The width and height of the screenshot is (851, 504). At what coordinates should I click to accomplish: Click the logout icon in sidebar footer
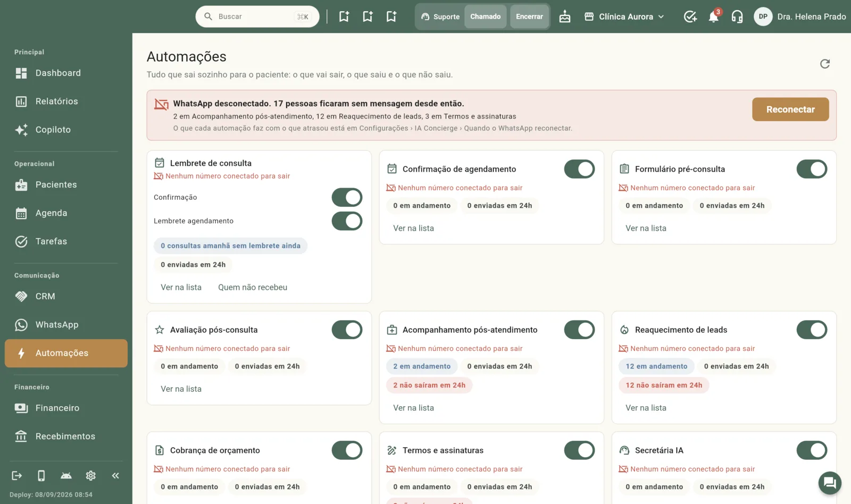point(17,475)
